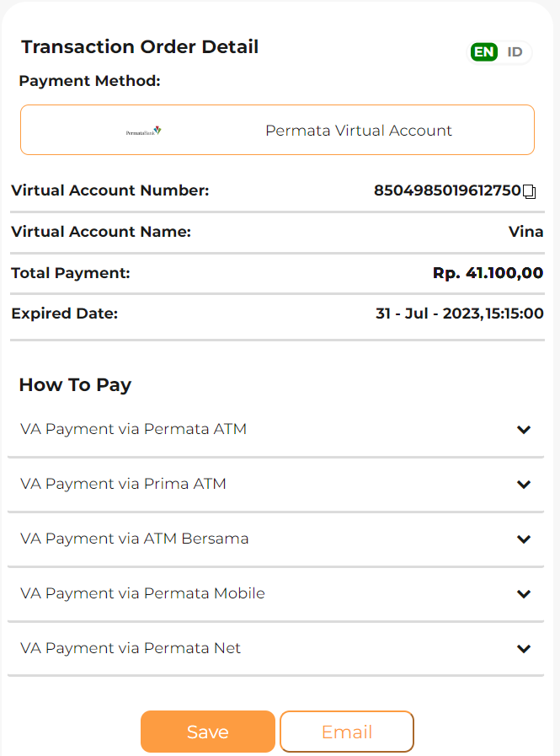Copy the virtual account number icon
This screenshot has width=560, height=756.
(530, 191)
